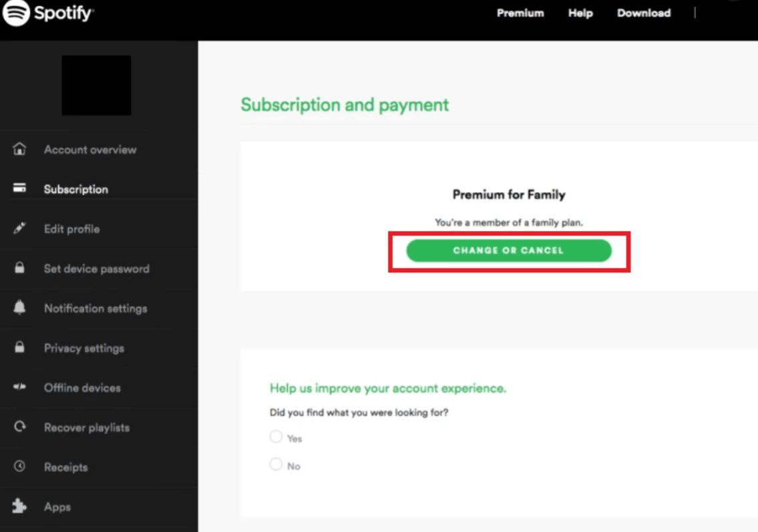Open Account overview in the sidebar
The height and width of the screenshot is (532, 758).
coord(90,150)
